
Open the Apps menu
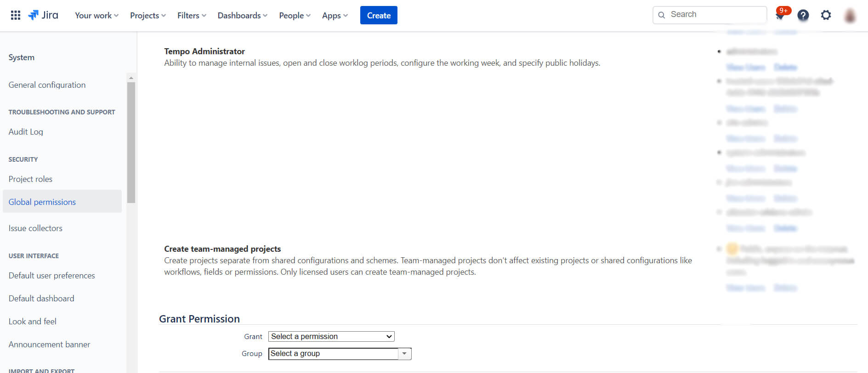(335, 15)
